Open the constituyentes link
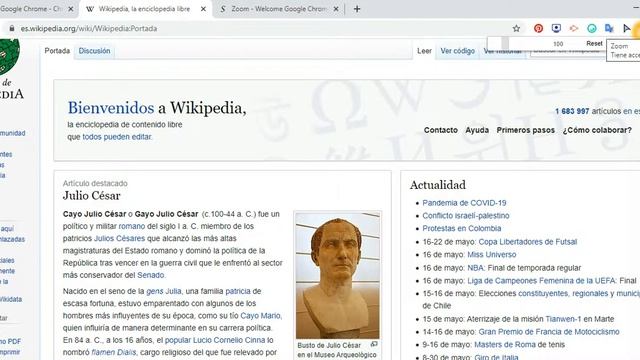The height and width of the screenshot is (360, 640). coord(543,293)
